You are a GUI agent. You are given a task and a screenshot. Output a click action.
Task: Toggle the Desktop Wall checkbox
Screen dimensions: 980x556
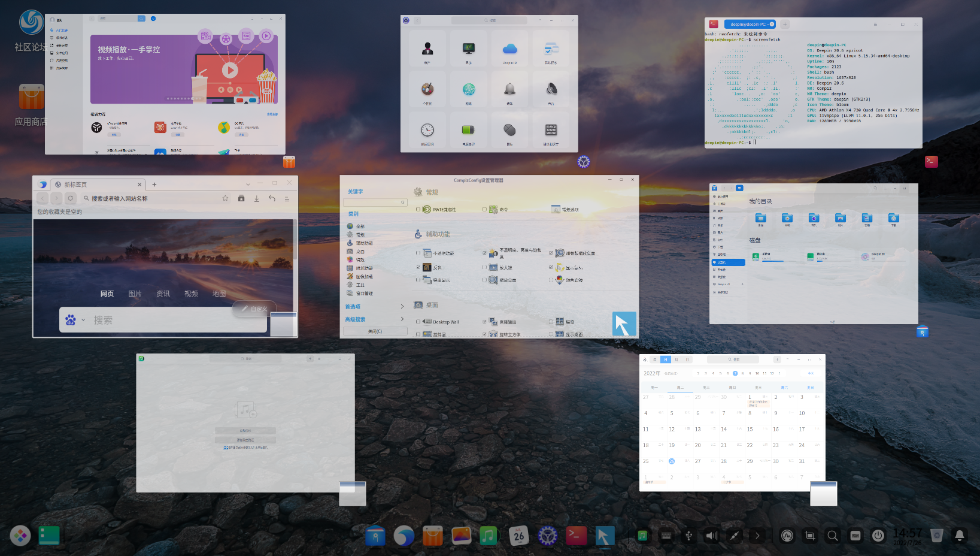(x=418, y=322)
